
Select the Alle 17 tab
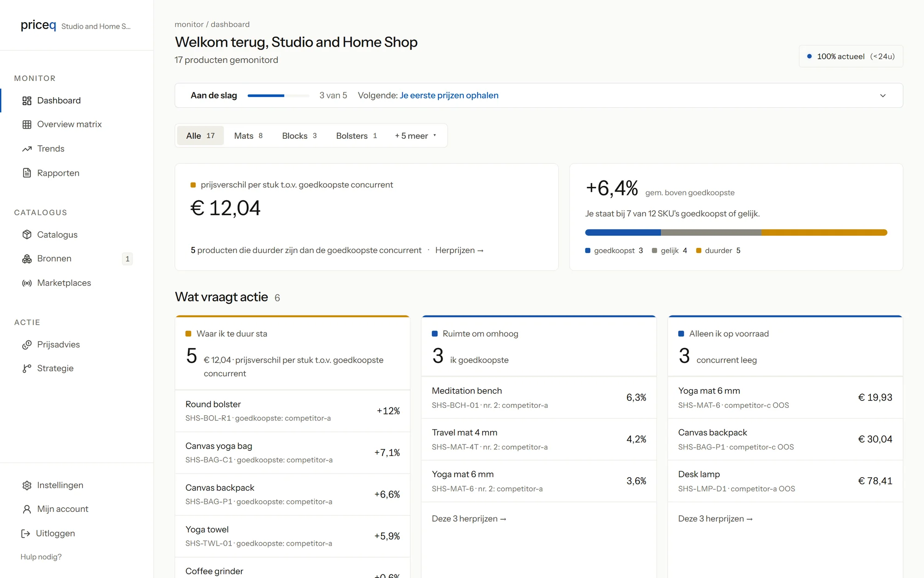click(200, 136)
